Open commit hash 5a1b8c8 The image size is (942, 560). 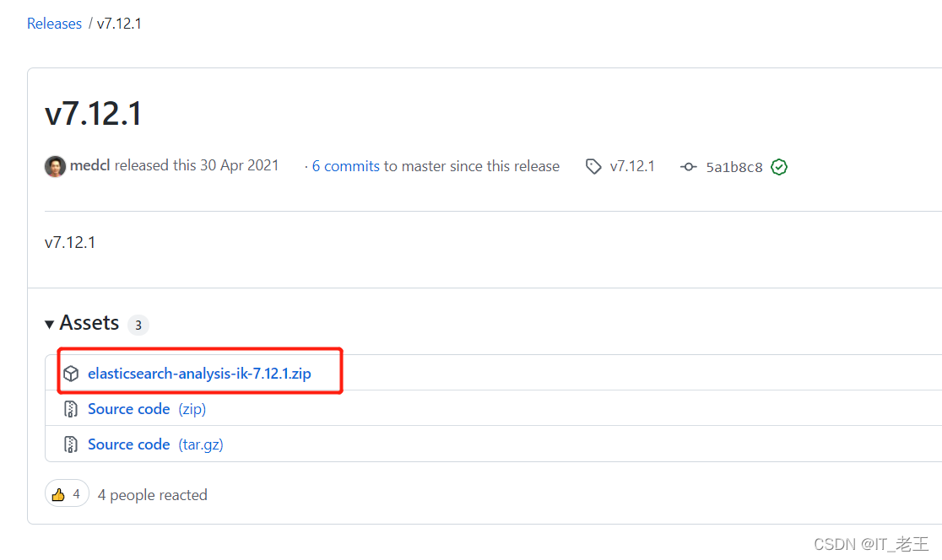[x=734, y=167]
